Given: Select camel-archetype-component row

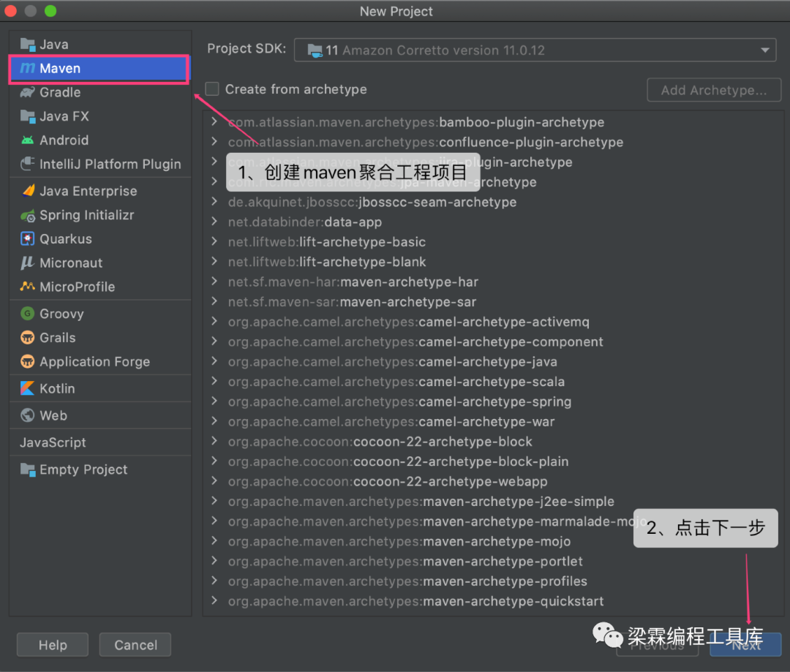Looking at the screenshot, I should point(493,341).
